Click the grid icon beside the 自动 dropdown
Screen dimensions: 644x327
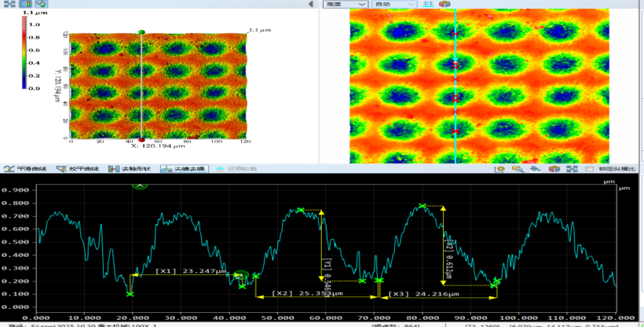429,5
